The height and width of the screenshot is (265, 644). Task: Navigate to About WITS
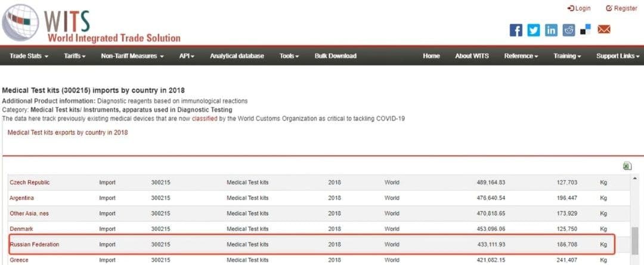tap(472, 56)
